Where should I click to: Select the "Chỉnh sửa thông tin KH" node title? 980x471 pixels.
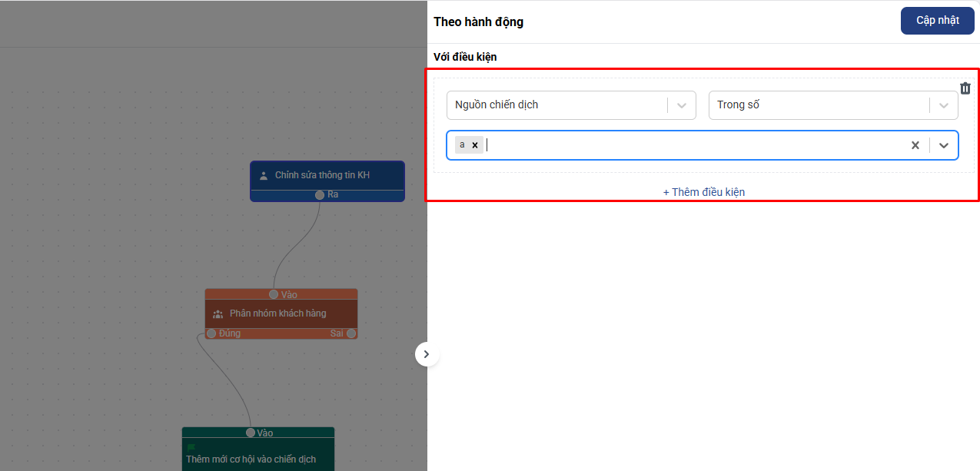point(322,175)
